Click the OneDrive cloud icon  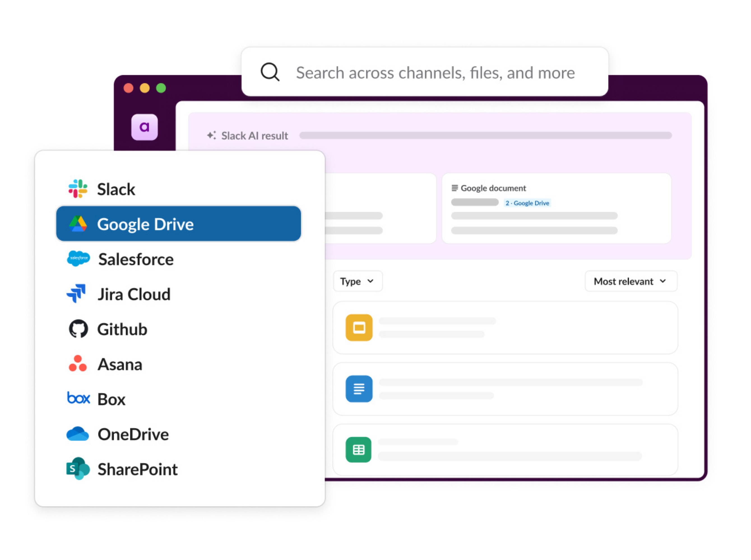coord(78,434)
